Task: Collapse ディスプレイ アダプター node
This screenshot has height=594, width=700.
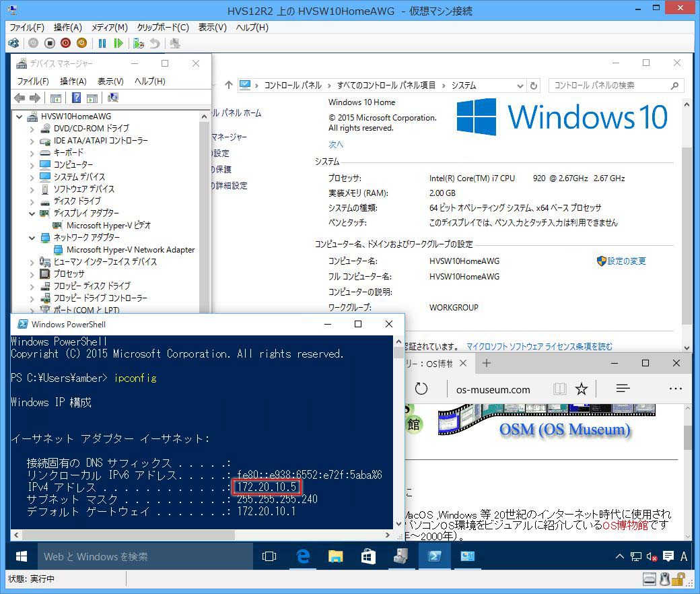Action: (32, 213)
